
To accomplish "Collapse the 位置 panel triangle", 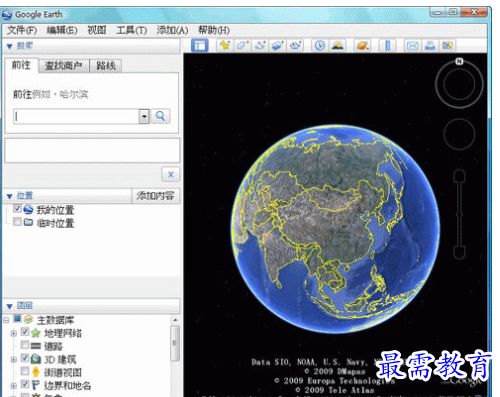I will pyautogui.click(x=9, y=196).
